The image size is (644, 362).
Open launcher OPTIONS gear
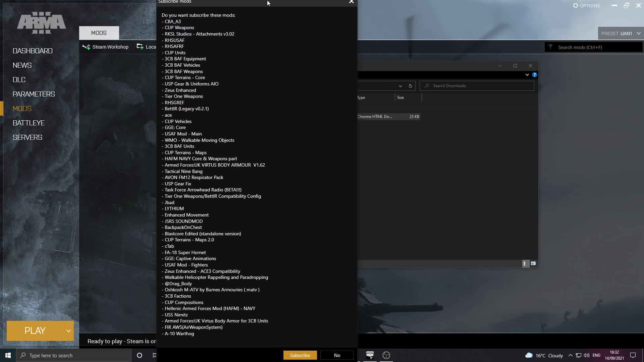coord(586,6)
